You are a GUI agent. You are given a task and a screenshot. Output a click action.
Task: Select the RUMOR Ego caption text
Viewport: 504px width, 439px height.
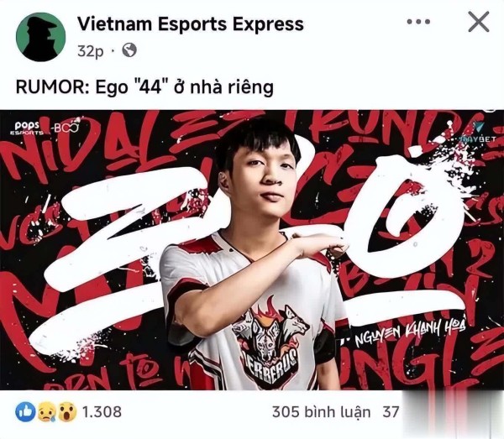[144, 87]
